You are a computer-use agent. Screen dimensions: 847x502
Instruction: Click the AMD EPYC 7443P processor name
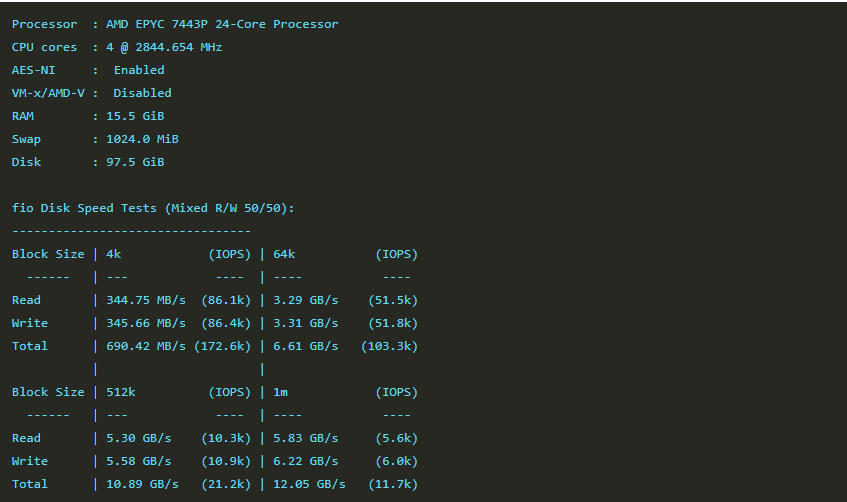(x=222, y=24)
